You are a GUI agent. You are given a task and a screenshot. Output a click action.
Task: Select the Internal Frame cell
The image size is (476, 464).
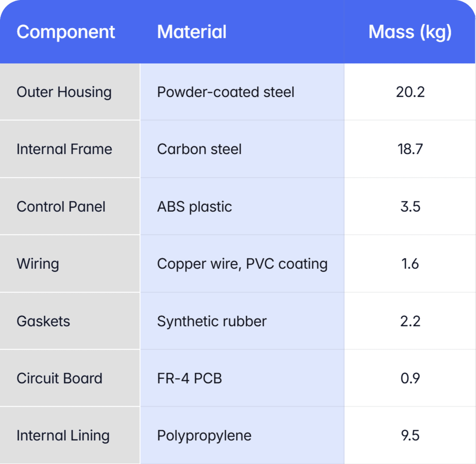point(70,149)
